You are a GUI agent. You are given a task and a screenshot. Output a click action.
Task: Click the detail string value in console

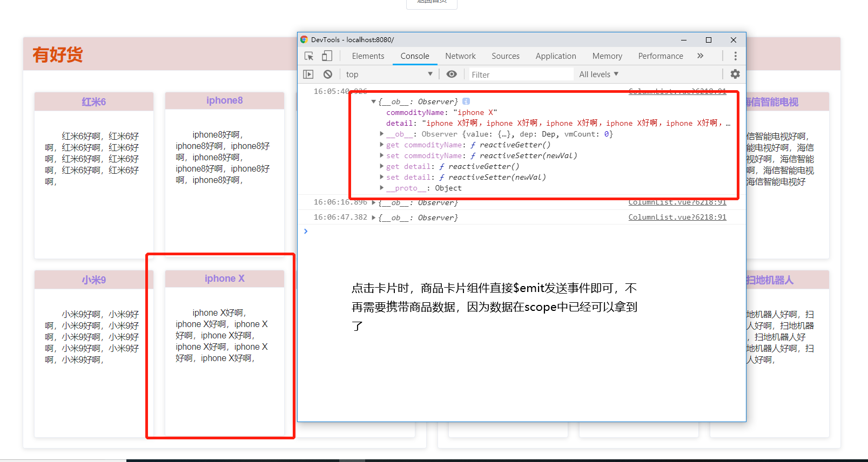click(x=576, y=123)
